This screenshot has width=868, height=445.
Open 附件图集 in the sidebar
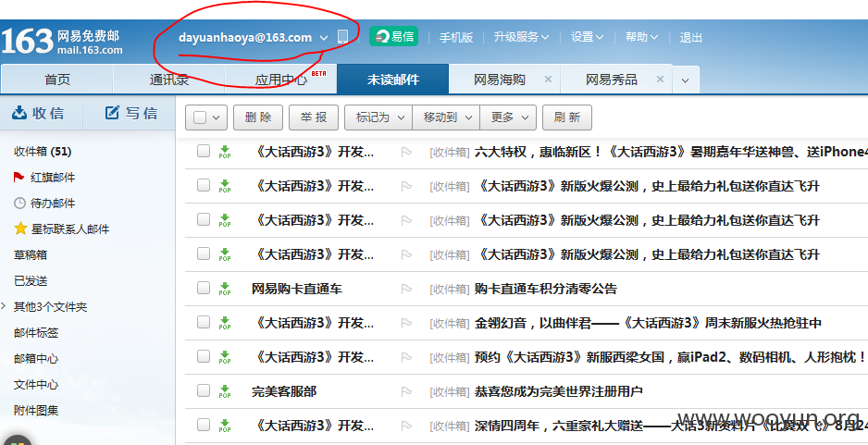36,411
